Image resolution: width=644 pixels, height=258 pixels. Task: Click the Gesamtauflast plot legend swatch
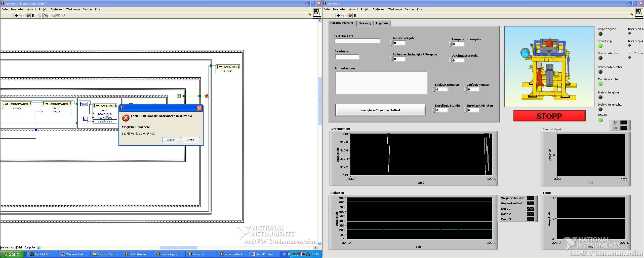(x=530, y=203)
